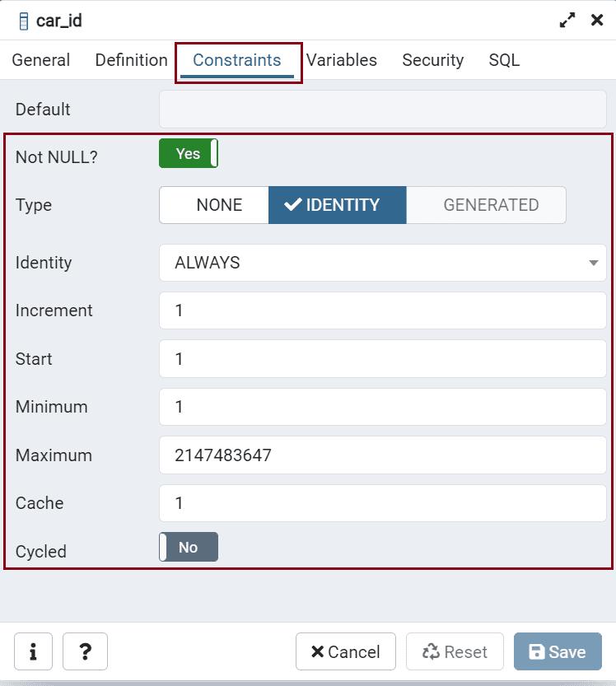Open the help question mark button
Image resolution: width=616 pixels, height=686 pixels.
coord(86,651)
